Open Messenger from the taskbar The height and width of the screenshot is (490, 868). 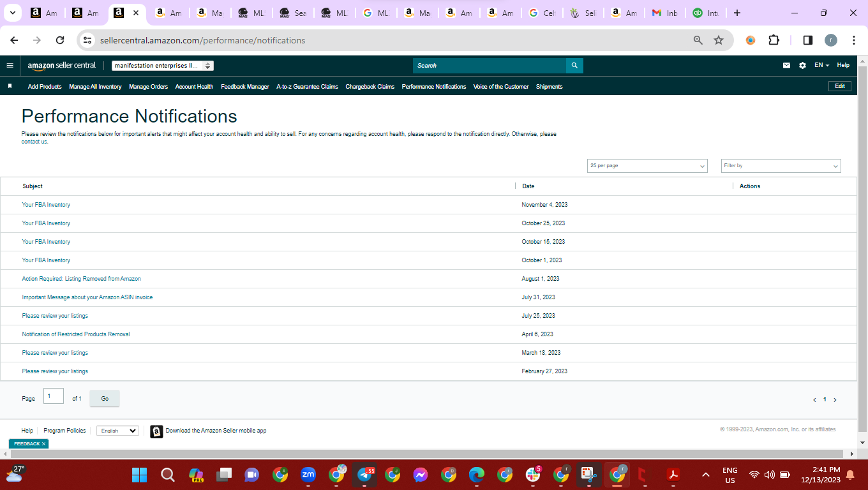pos(420,475)
